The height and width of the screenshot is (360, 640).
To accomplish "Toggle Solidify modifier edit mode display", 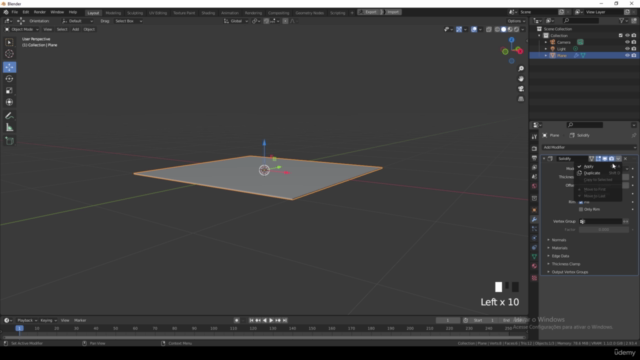I will click(598, 159).
